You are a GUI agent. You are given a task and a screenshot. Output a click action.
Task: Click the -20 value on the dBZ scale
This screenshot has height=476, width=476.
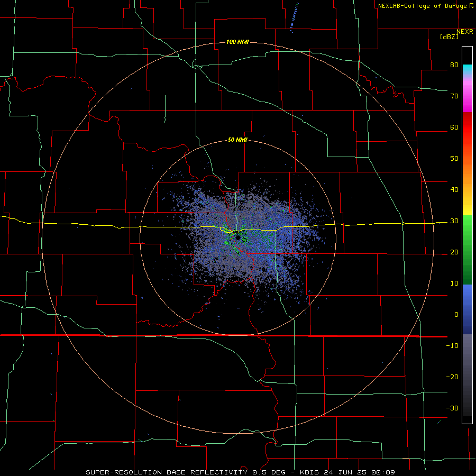(x=452, y=377)
